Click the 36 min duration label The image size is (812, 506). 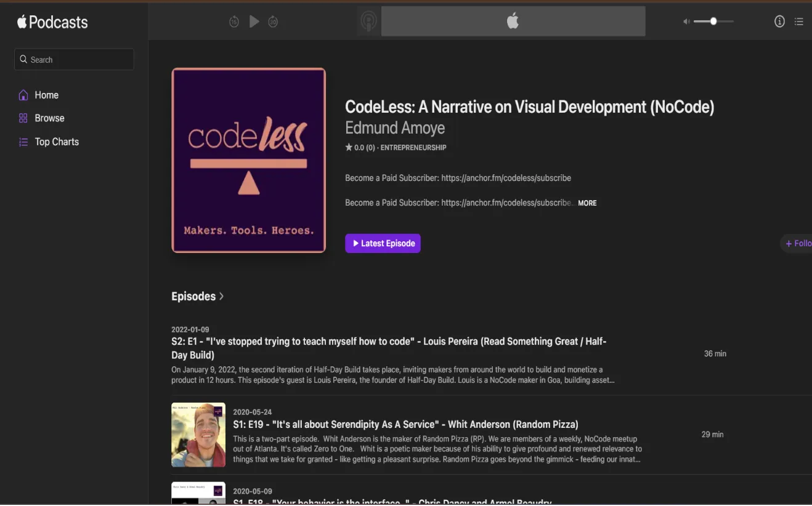(715, 354)
